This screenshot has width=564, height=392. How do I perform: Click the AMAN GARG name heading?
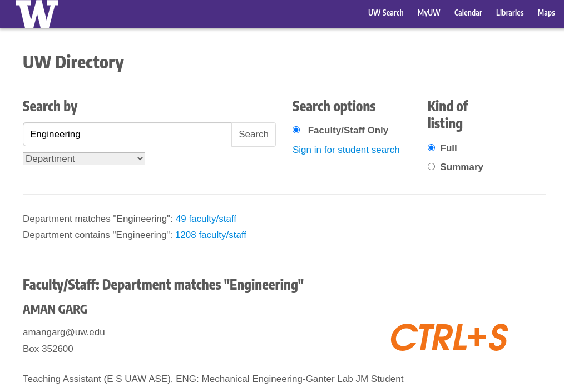pyautogui.click(x=55, y=309)
